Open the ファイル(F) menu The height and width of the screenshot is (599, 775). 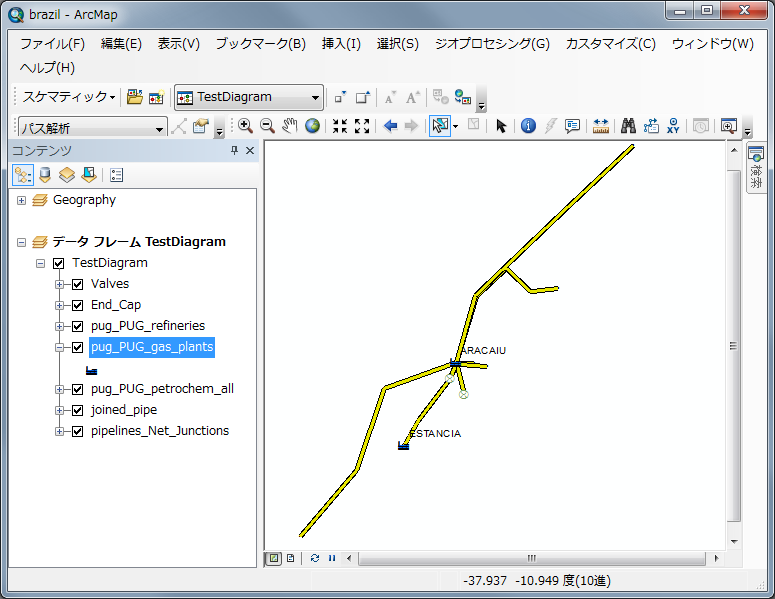tap(52, 44)
